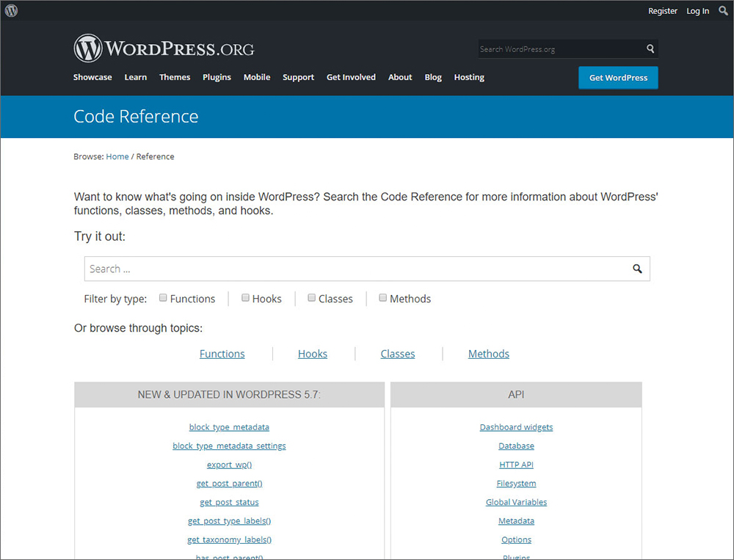Open the get_post_status link
The image size is (734, 560).
(x=229, y=502)
